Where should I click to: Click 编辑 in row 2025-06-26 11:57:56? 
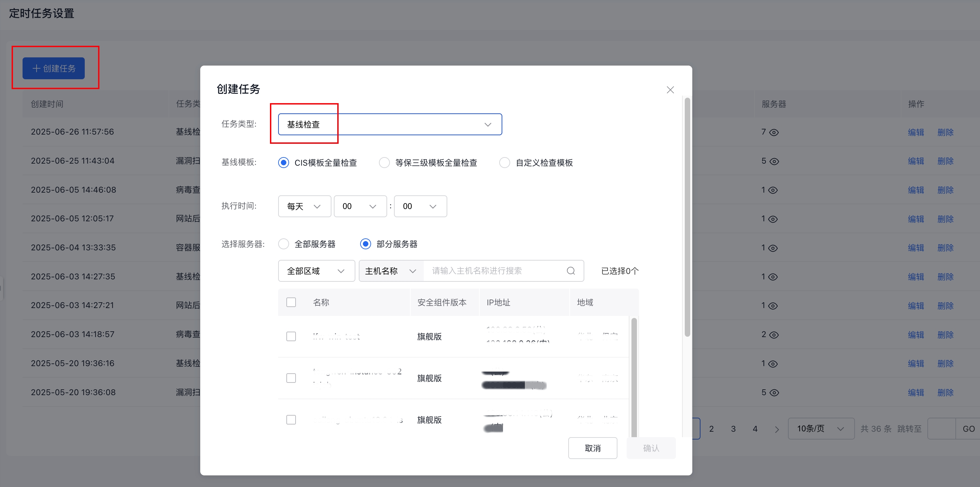[916, 132]
